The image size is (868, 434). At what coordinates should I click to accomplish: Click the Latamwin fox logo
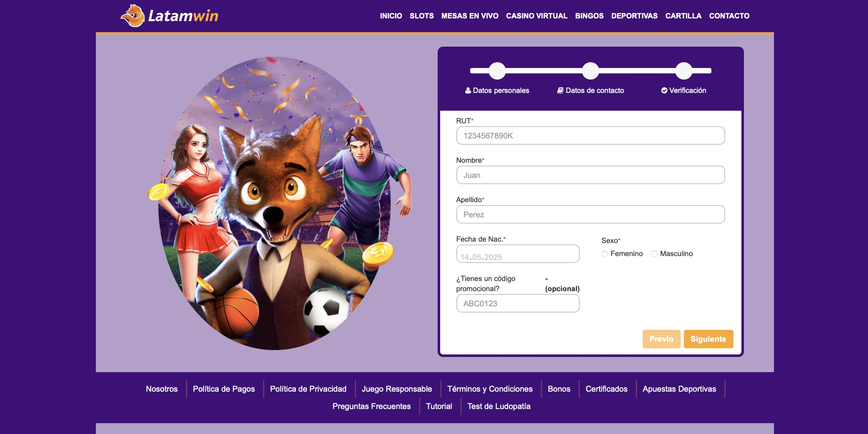(x=133, y=16)
